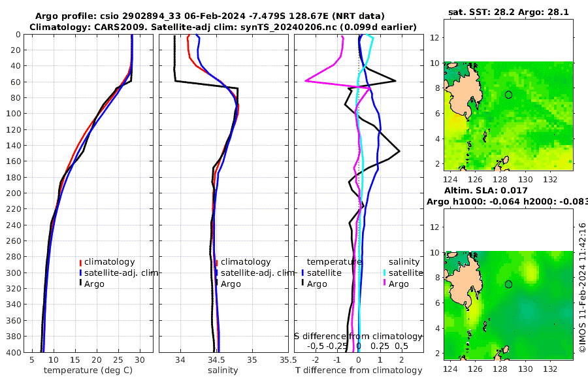Click cyan satellite salinity legend marker
588x379 pixels.
[384, 272]
